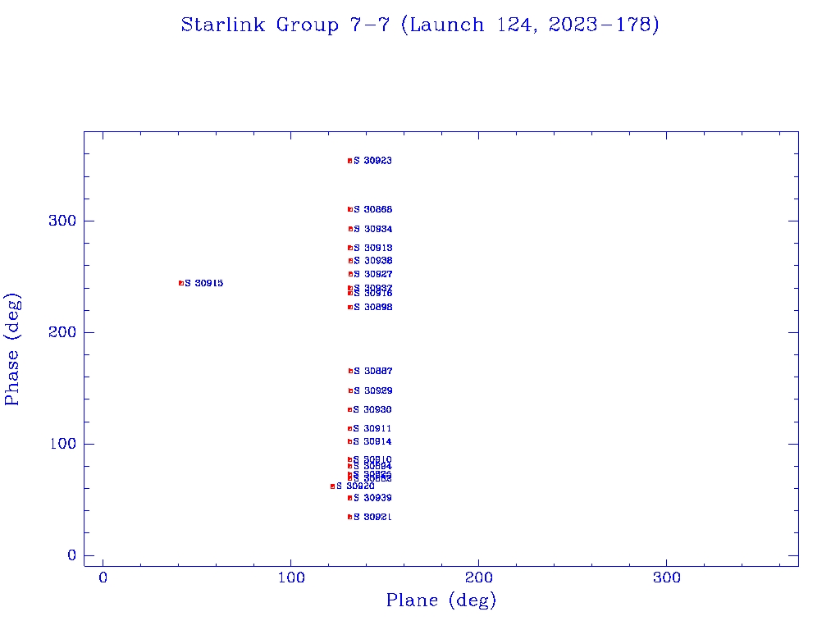Select the red marker for S 30868
The width and height of the screenshot is (840, 630).
[349, 209]
